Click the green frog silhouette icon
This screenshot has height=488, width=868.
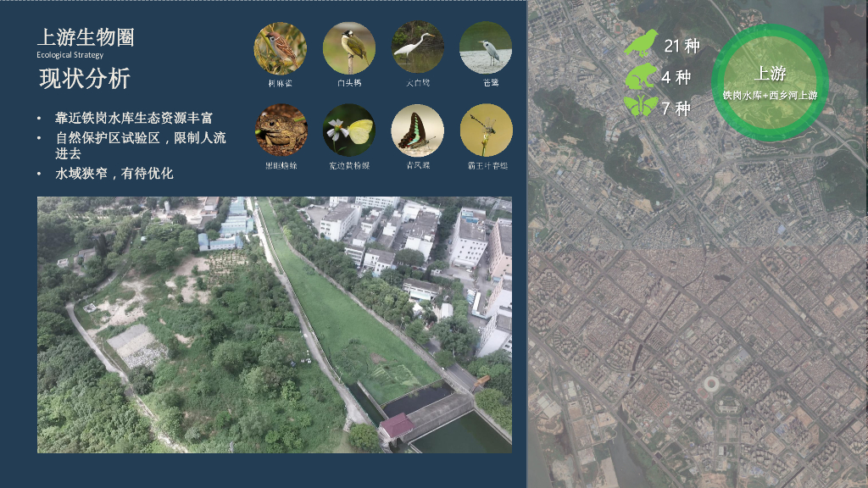(x=642, y=76)
